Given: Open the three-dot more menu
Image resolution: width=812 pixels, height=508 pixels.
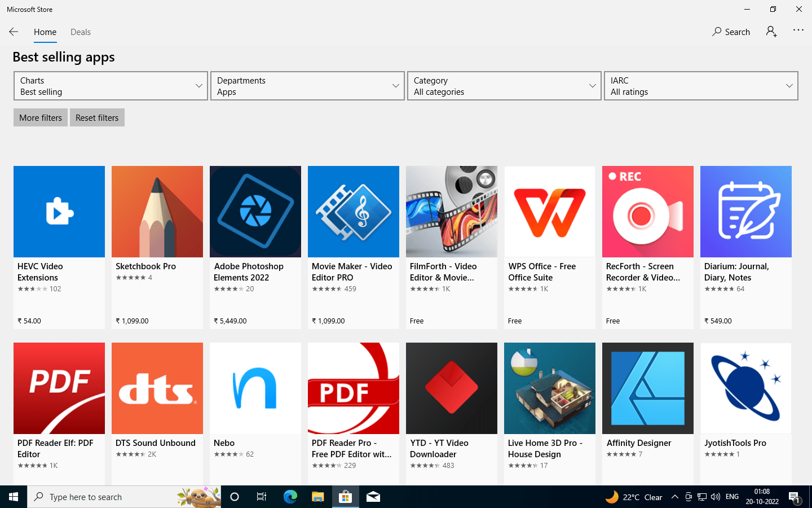Looking at the screenshot, I should coord(798,30).
